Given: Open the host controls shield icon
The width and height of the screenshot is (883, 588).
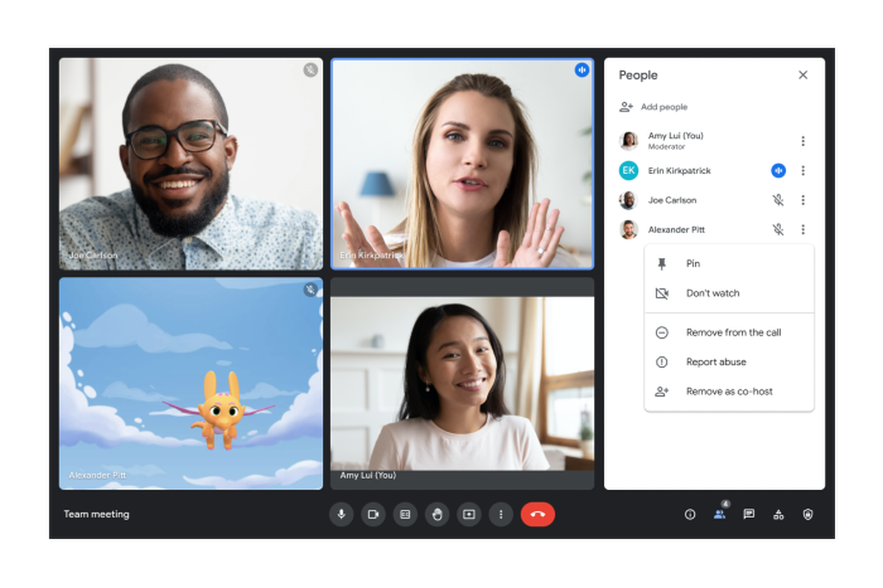Looking at the screenshot, I should pos(808,515).
